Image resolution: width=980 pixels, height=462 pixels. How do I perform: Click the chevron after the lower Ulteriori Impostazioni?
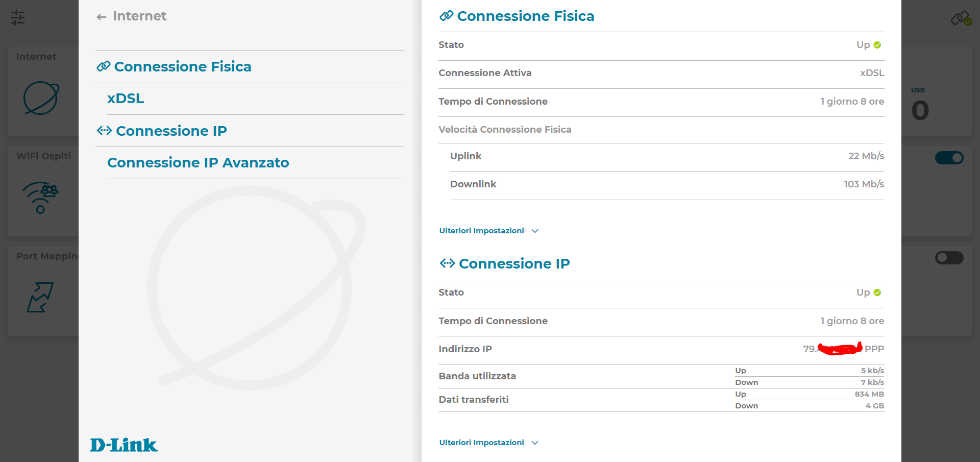(535, 443)
